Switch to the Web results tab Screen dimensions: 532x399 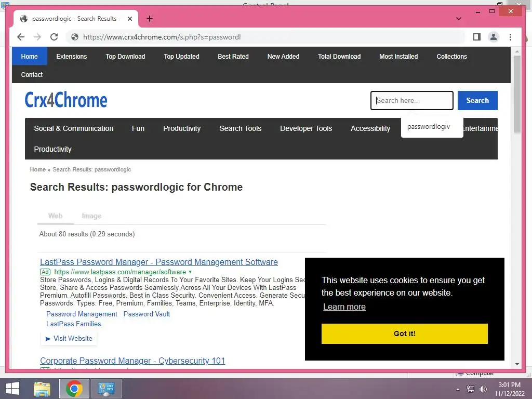(x=55, y=216)
